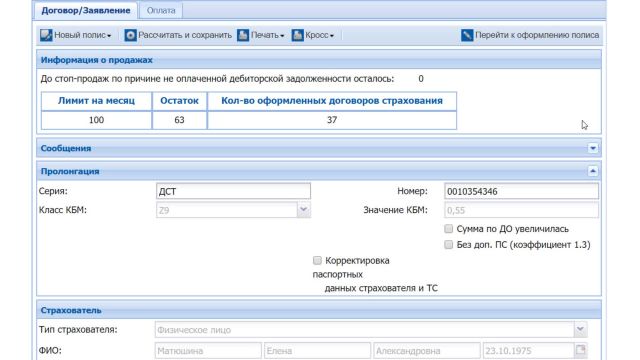The width and height of the screenshot is (640, 360).
Task: Open the date picker next to 23.10.1975
Action: 580,350
